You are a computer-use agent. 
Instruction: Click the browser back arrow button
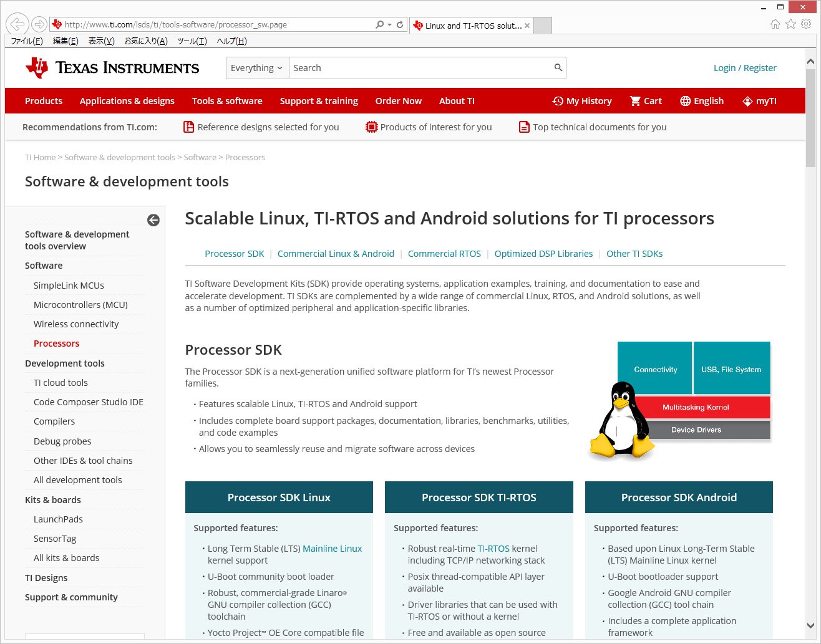(18, 24)
